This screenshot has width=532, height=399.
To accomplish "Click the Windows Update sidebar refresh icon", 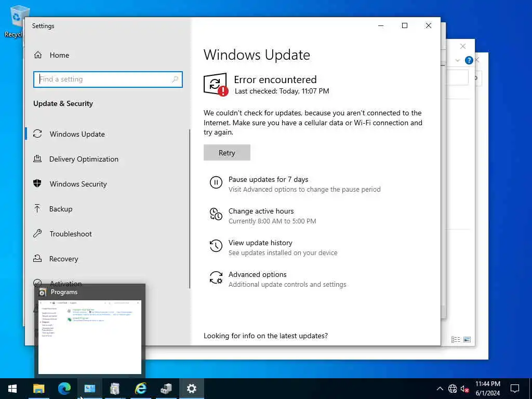I will 37,134.
